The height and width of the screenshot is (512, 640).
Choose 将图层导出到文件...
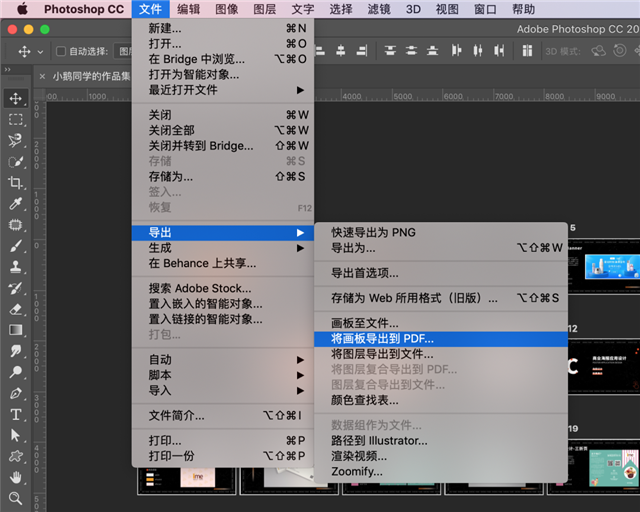441,354
